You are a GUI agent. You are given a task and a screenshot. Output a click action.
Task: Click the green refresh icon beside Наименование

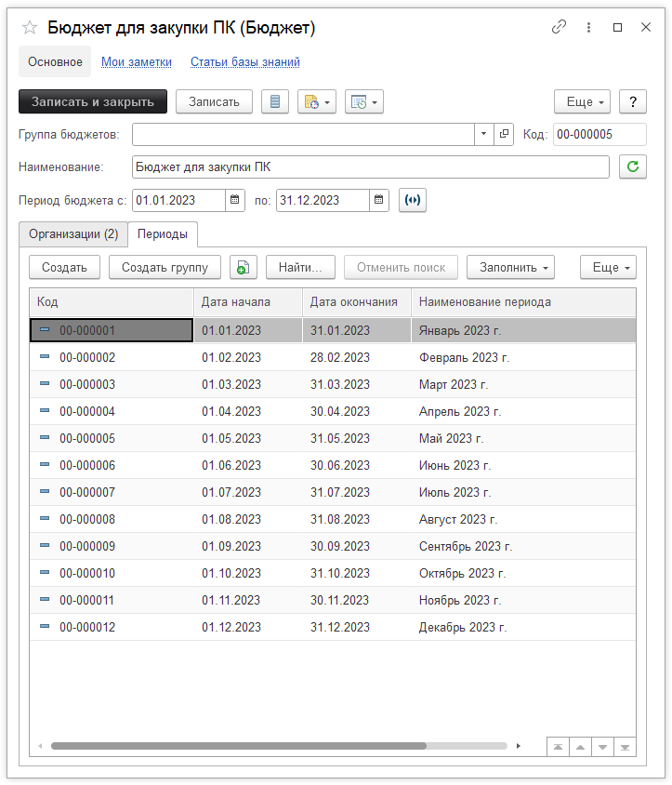(x=633, y=167)
